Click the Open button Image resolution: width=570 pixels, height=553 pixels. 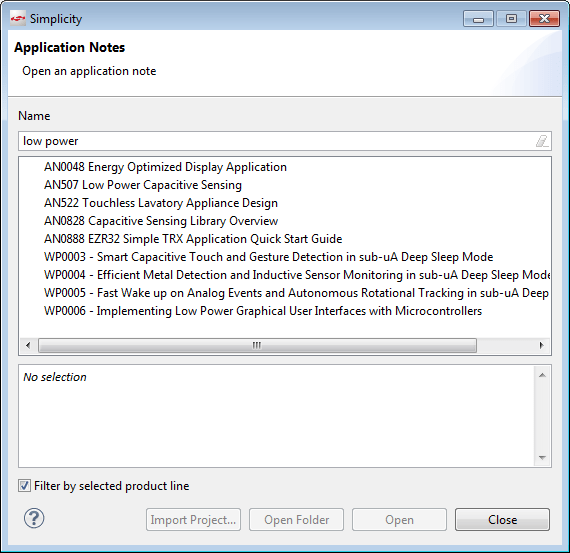399,520
